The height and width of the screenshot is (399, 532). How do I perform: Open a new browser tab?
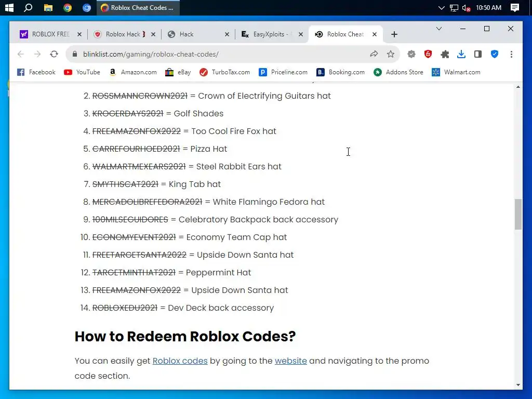pos(394,34)
